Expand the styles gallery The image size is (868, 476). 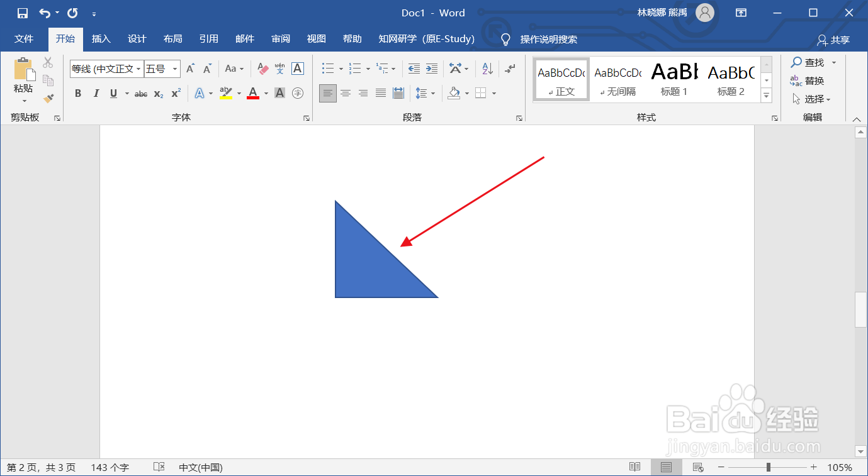pyautogui.click(x=767, y=96)
